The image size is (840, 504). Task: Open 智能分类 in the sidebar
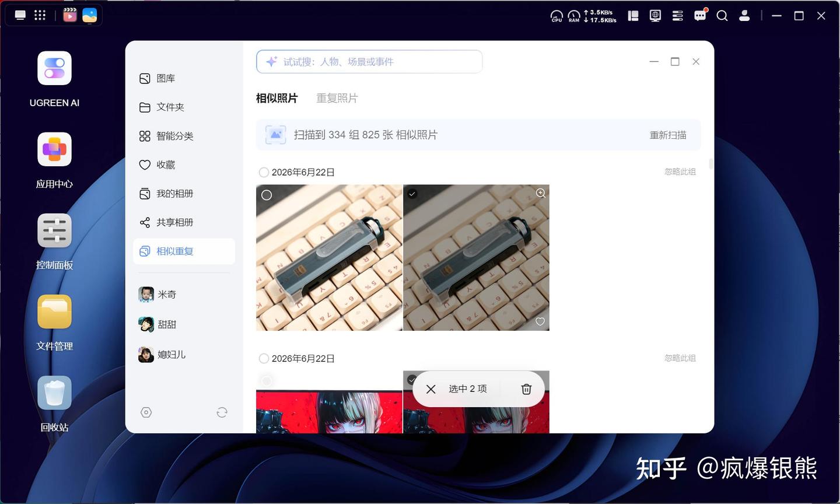point(184,136)
